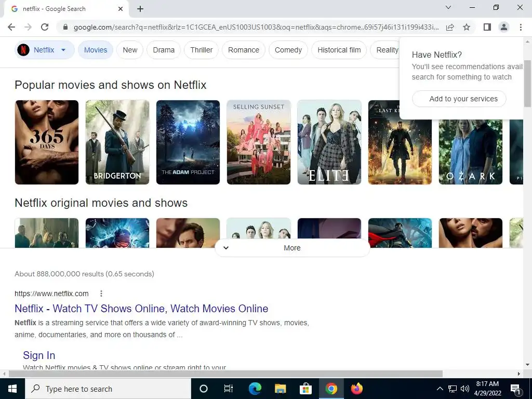
Task: Open the notification center icon
Action: (515, 389)
